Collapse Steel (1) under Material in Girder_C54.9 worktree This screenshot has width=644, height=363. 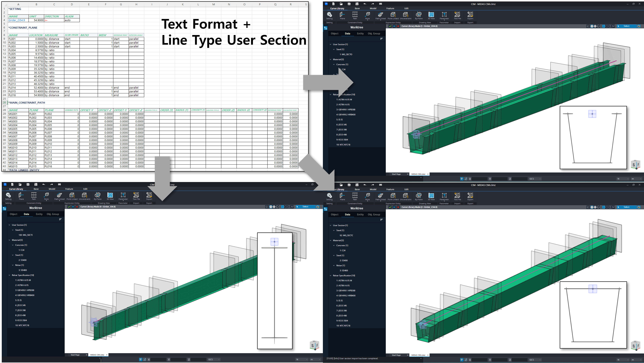click(334, 255)
